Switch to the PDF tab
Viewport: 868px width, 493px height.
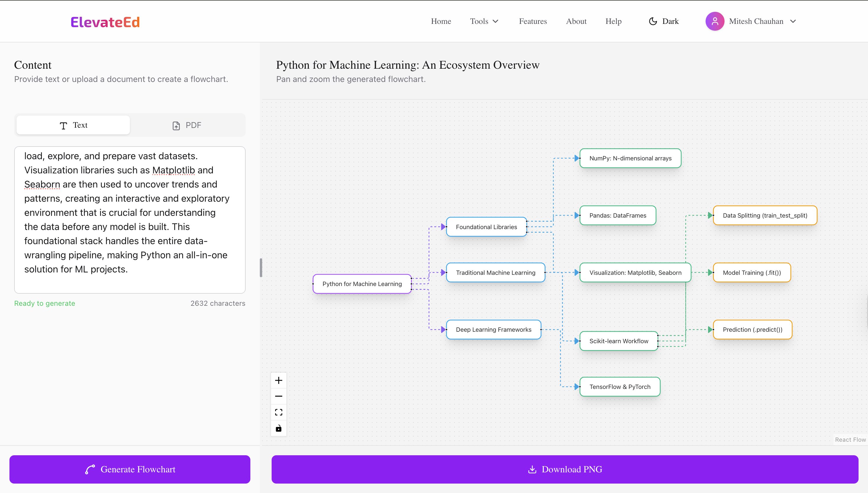(187, 125)
